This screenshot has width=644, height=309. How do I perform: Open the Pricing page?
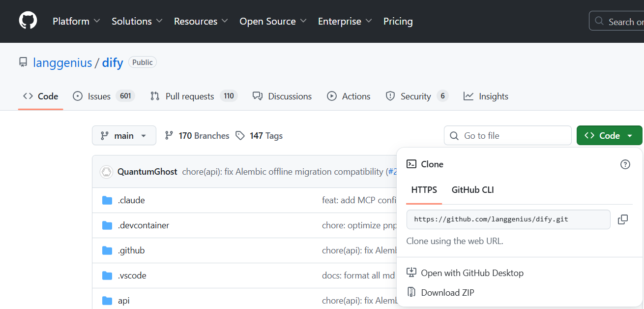(x=398, y=21)
